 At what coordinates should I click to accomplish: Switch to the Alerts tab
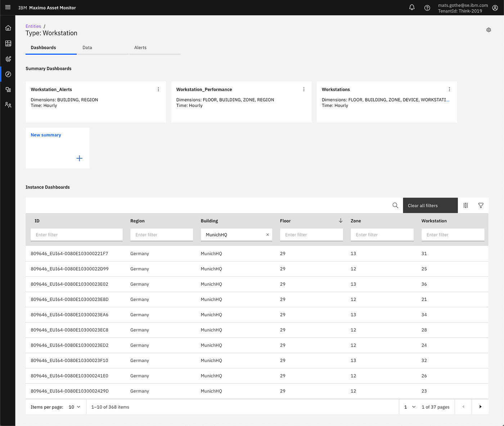point(140,47)
